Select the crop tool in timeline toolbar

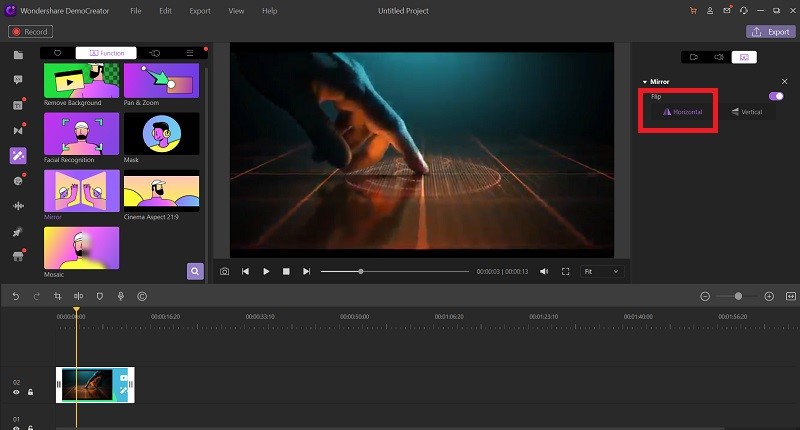58,296
